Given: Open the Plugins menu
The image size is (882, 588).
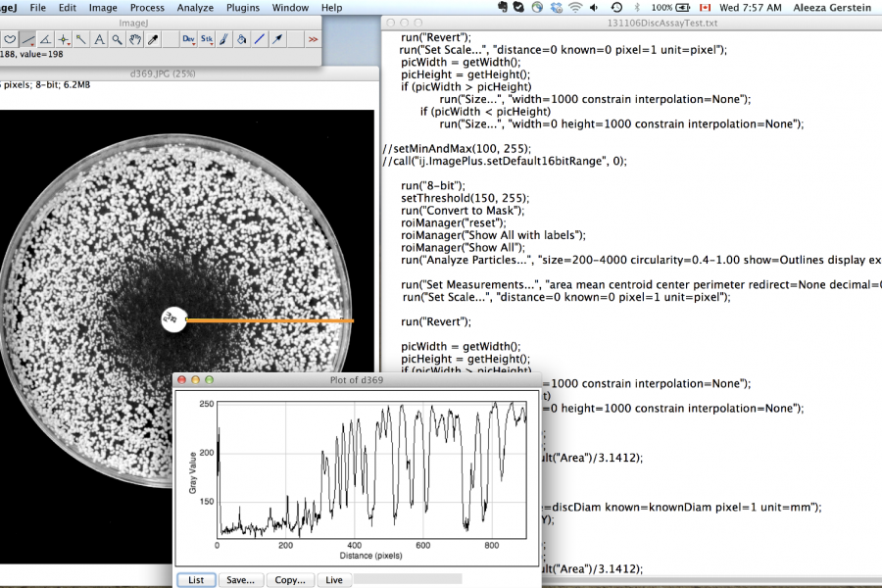Looking at the screenshot, I should click(x=245, y=8).
